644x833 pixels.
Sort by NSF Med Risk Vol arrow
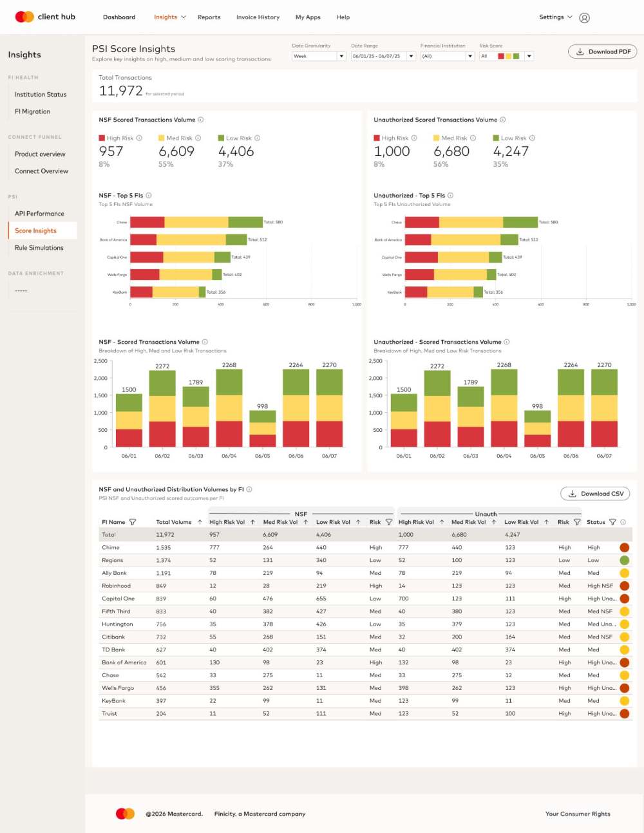(305, 522)
